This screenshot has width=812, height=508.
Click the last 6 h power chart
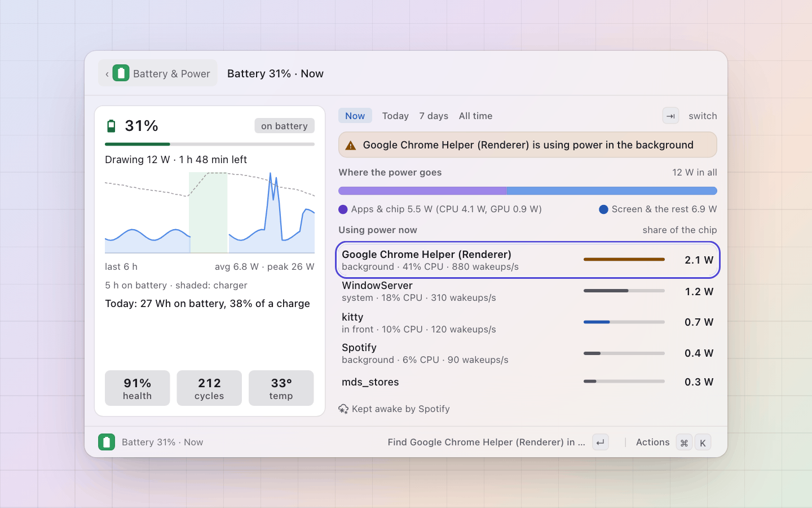tap(210, 212)
